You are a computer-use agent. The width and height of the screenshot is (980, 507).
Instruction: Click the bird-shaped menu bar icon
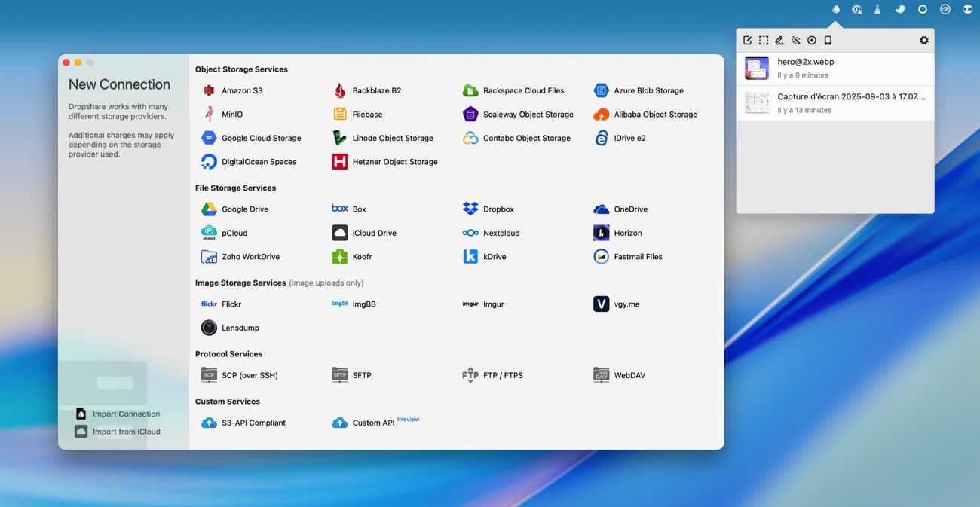pyautogui.click(x=900, y=10)
